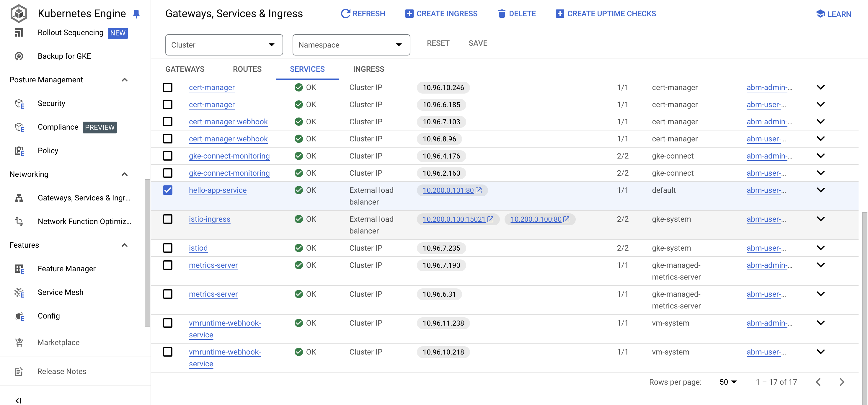Click the sidebar vertical scrollbar

tap(147, 253)
